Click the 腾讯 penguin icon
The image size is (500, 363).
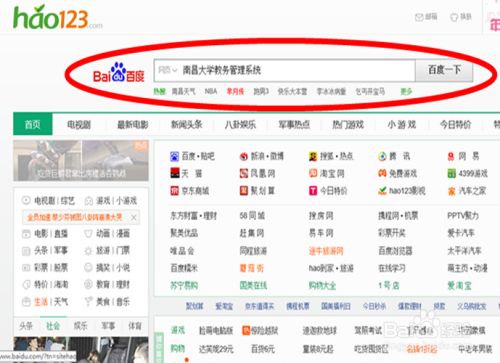point(382,156)
